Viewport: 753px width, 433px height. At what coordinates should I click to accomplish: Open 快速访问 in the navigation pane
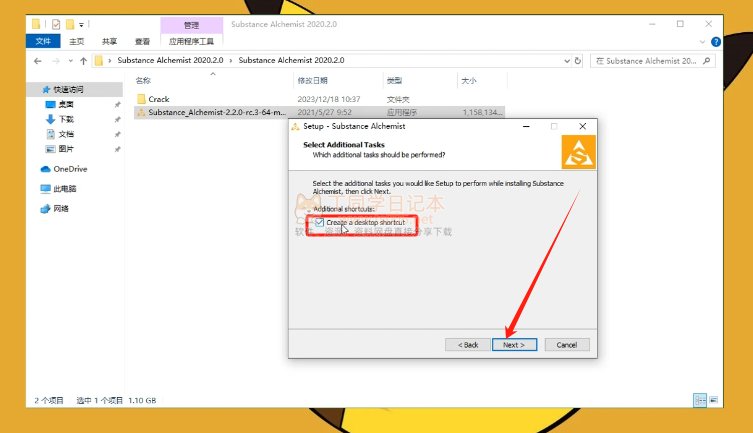click(x=68, y=90)
